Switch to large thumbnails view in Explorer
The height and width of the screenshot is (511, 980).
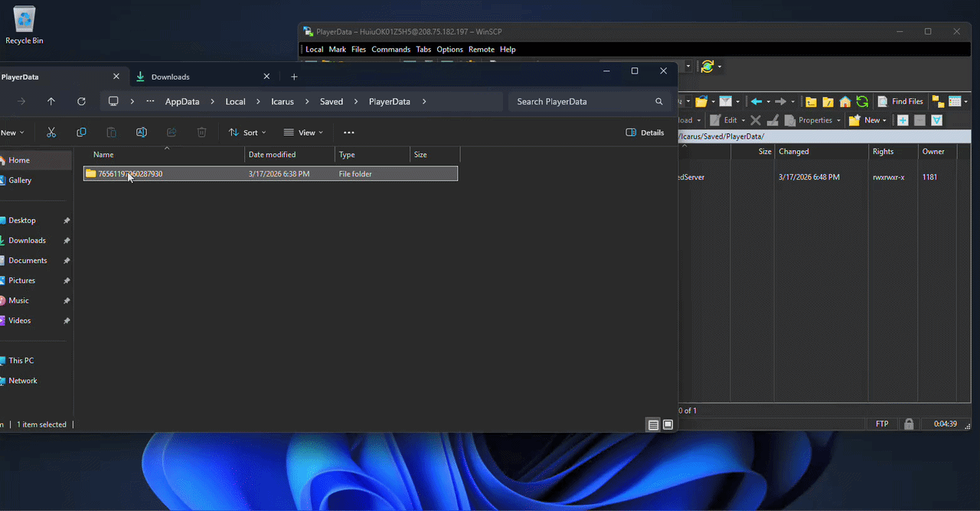click(x=668, y=424)
